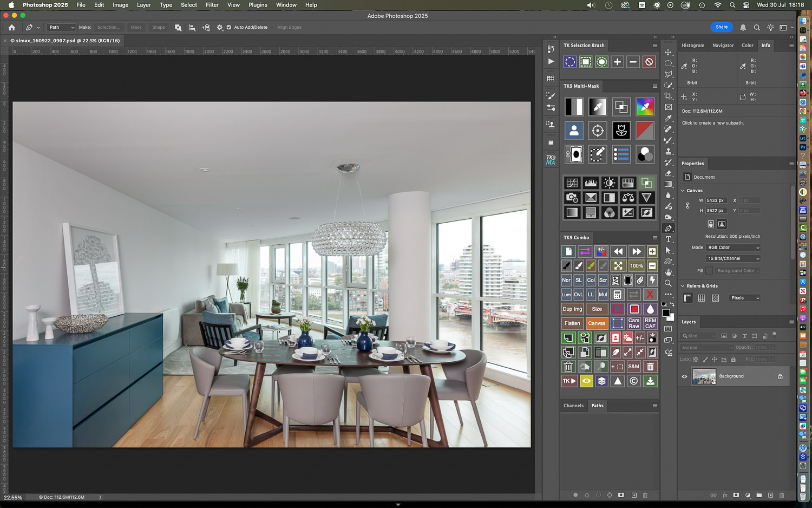Collapse the Canvas section

click(x=683, y=191)
